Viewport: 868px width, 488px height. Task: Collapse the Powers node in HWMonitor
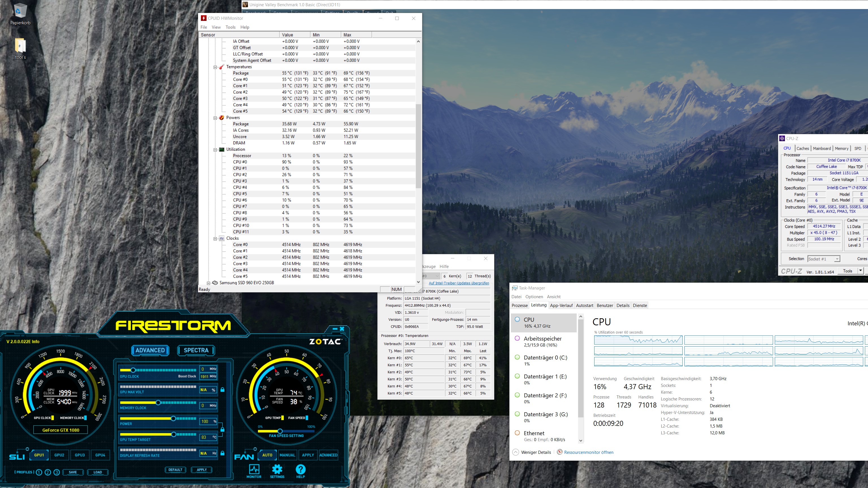pyautogui.click(x=215, y=118)
